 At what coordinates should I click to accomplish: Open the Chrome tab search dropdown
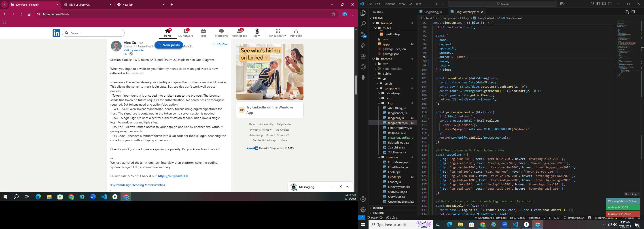pyautogui.click(x=4, y=4)
